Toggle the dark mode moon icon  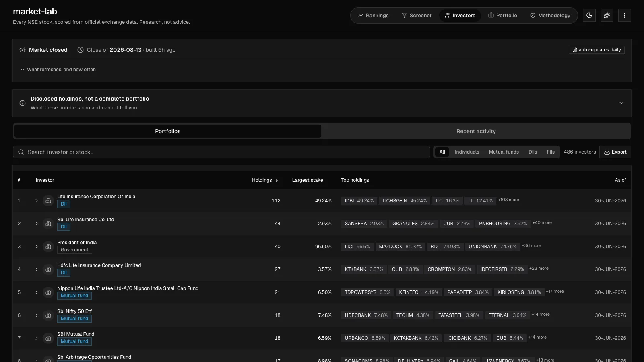coord(589,15)
